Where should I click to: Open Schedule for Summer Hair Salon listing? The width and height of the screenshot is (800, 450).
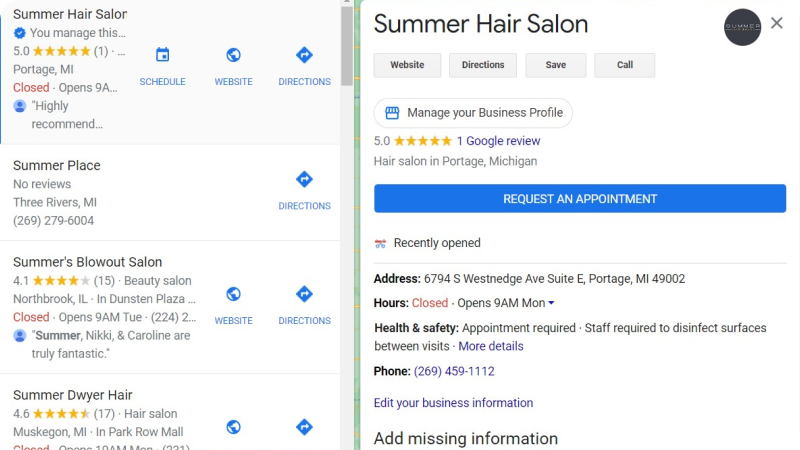tap(162, 66)
